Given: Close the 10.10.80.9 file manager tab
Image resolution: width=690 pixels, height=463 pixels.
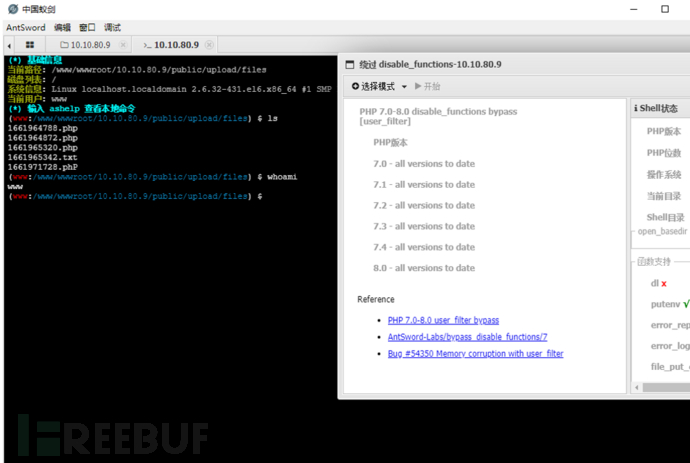Looking at the screenshot, I should [123, 45].
